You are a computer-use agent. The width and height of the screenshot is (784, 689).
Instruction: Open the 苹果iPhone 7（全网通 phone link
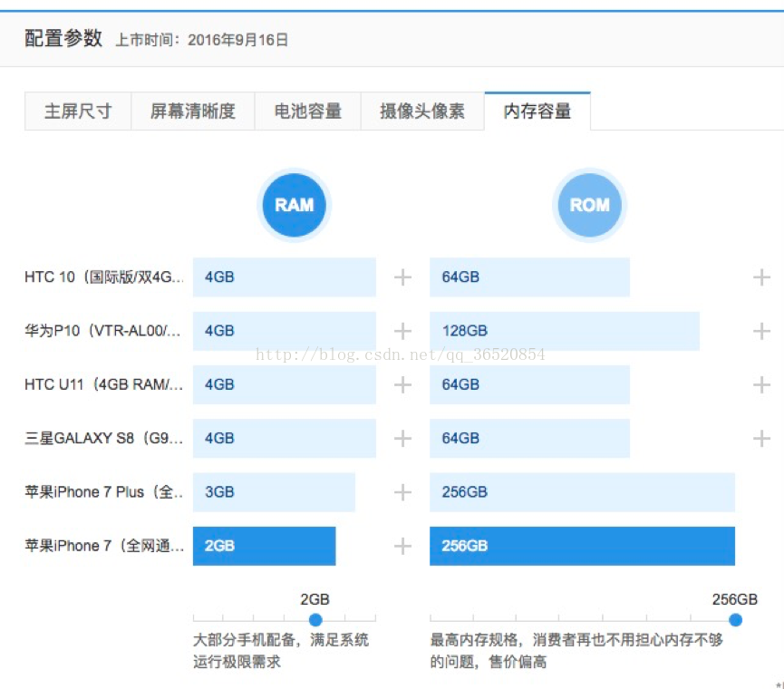coord(104,546)
